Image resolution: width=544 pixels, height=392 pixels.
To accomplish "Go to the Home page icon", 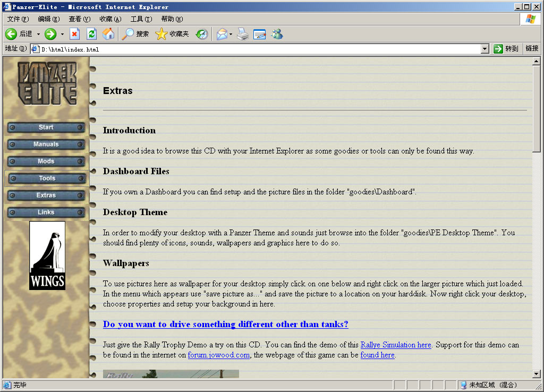I will [x=108, y=34].
